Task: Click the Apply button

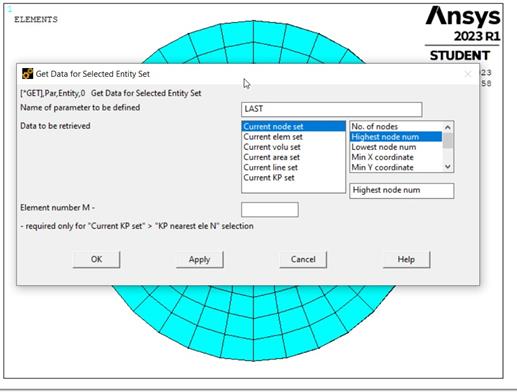Action: click(x=199, y=259)
